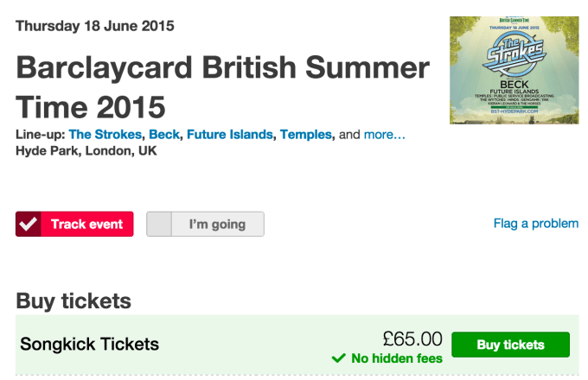588x380 pixels.
Task: Click the £65.00 ticket price
Action: pos(412,339)
